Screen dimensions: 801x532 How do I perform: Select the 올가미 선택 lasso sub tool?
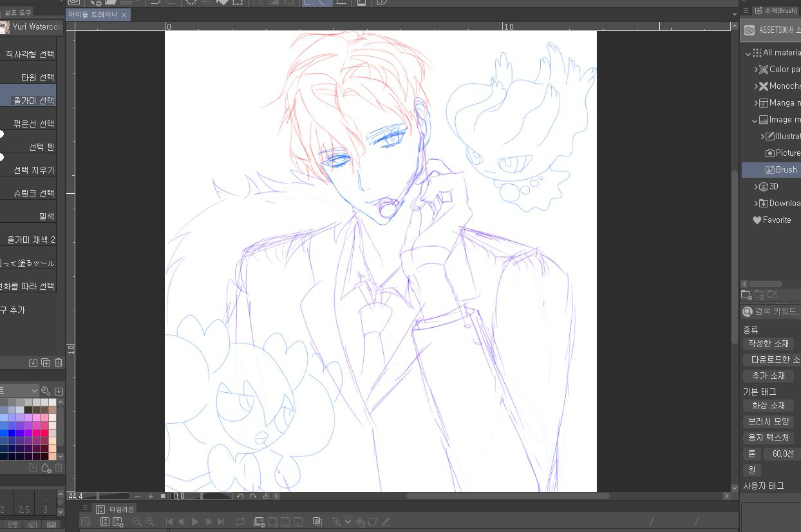[x=33, y=100]
